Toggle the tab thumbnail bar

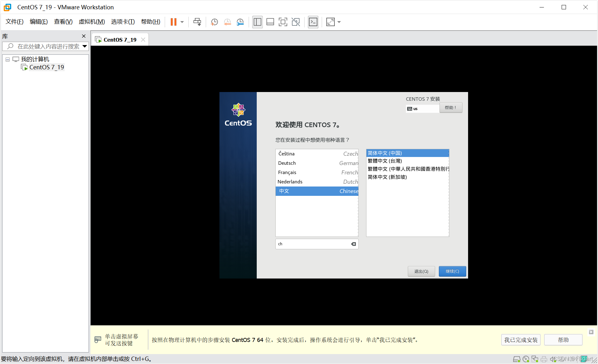click(x=270, y=22)
